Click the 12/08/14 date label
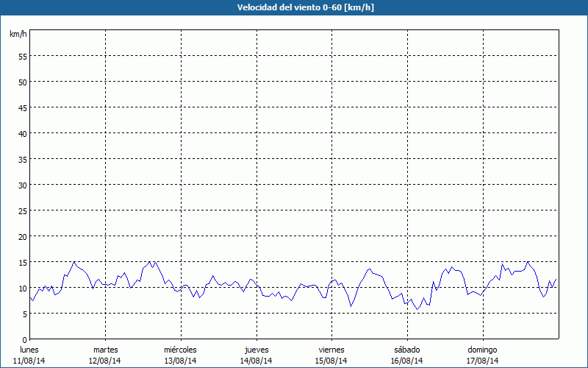588x368 pixels. [105, 361]
